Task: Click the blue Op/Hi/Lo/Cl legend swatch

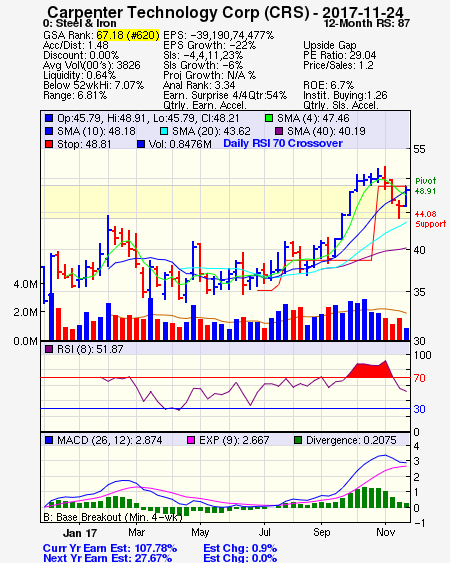Action: point(49,118)
